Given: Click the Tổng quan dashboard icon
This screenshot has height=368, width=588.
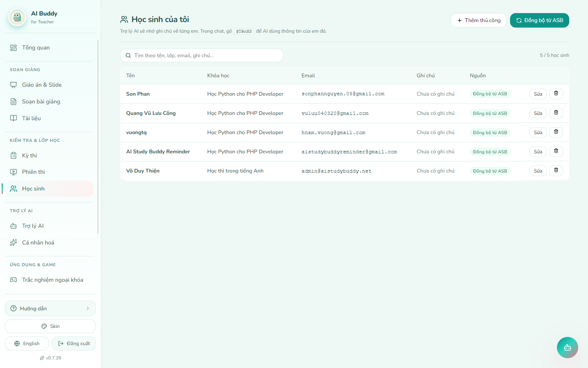Looking at the screenshot, I should coord(13,48).
